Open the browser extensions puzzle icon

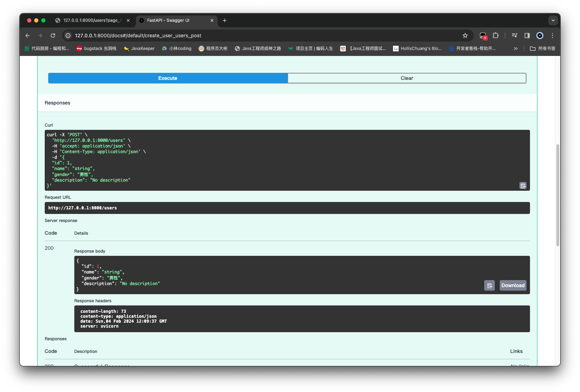(x=495, y=36)
